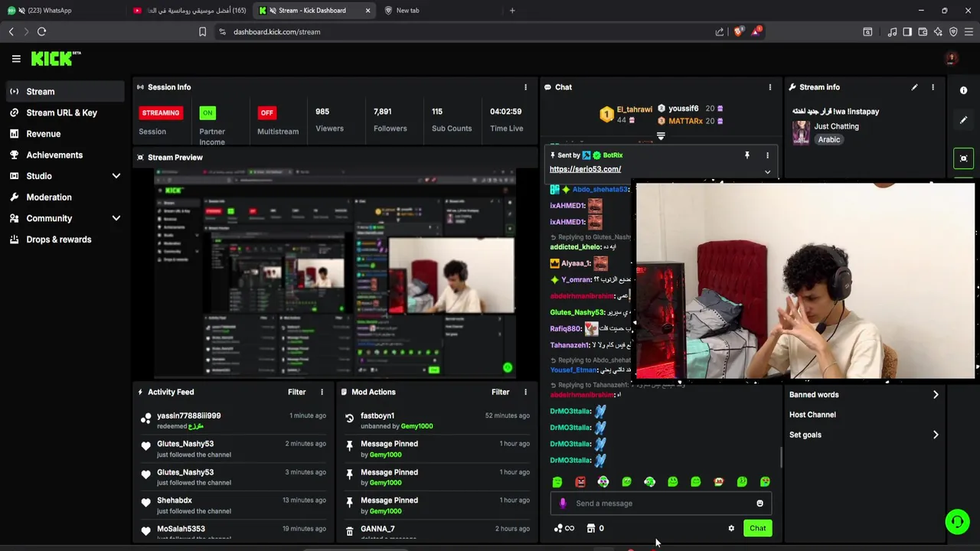This screenshot has width=980, height=551.
Task: Click username Glutes_Nashy53 in chat
Action: (577, 312)
